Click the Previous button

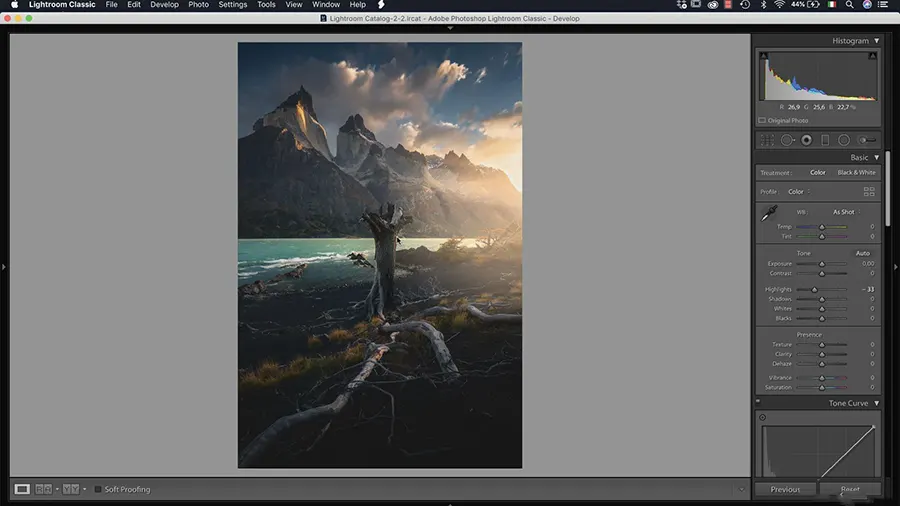click(785, 490)
